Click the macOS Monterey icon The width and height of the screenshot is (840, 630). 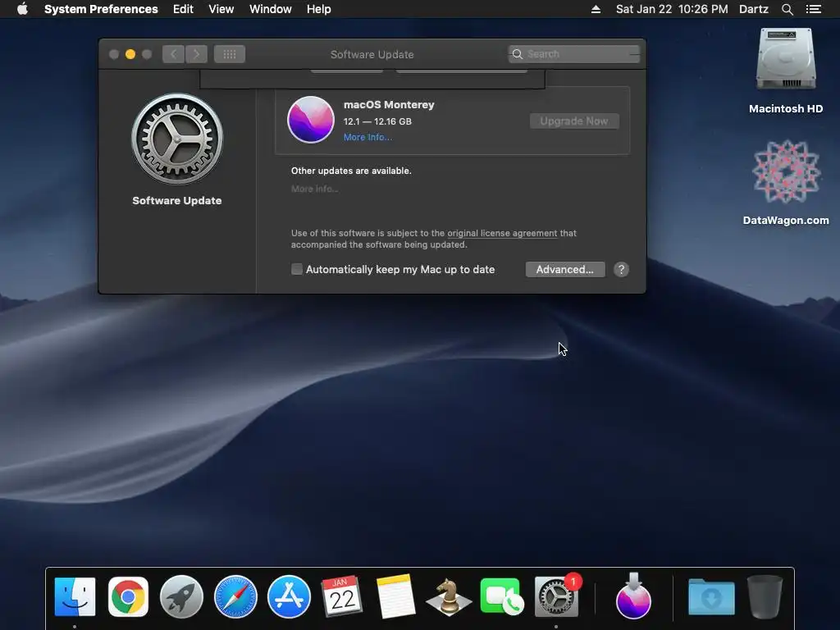coord(311,120)
